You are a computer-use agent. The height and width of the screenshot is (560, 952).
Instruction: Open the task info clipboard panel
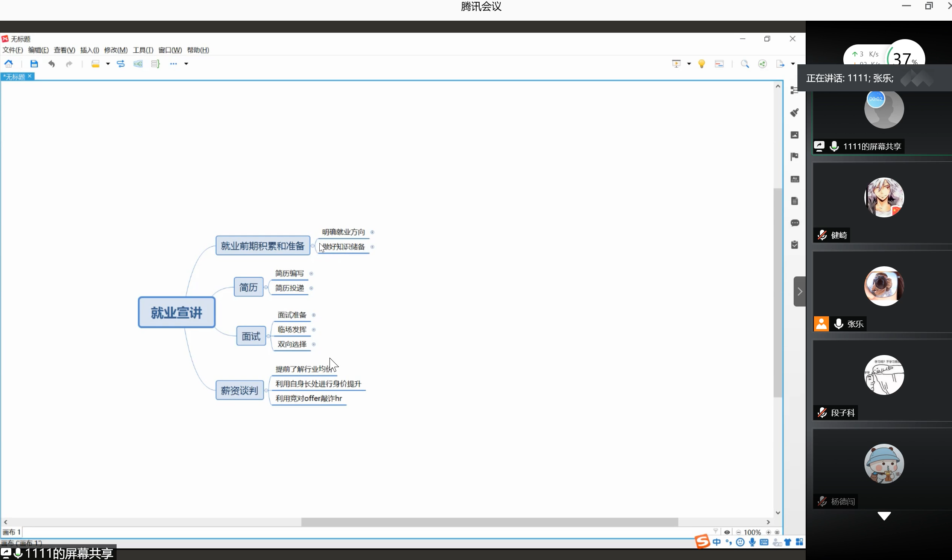click(794, 245)
